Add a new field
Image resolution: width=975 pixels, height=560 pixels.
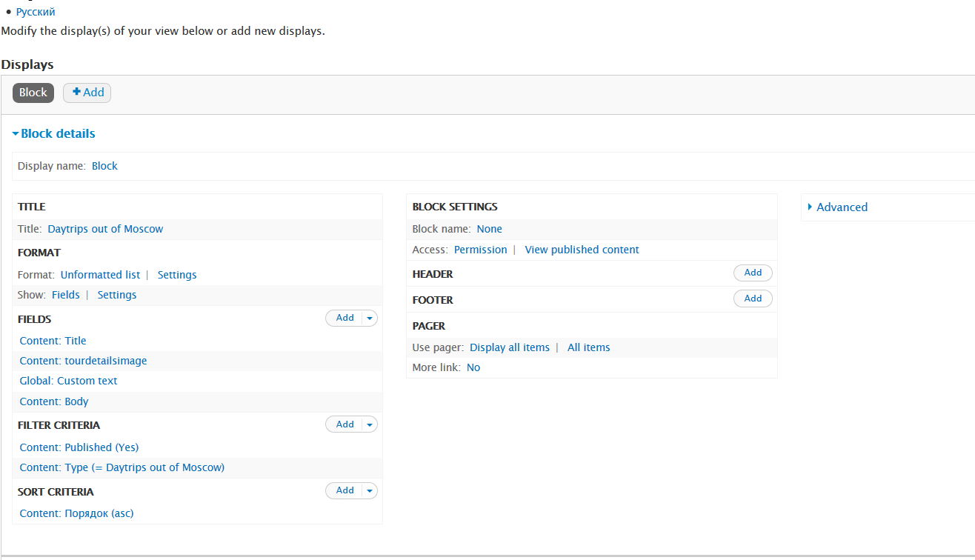345,318
